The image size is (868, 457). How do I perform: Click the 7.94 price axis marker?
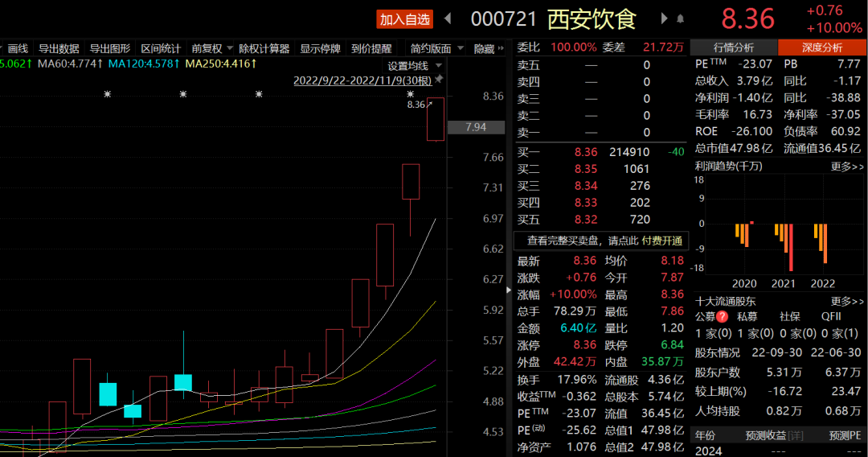[x=476, y=127]
